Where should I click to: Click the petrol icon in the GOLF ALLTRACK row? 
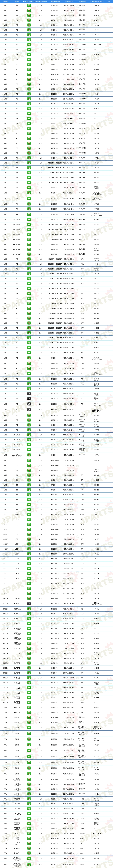[x=29, y=779]
